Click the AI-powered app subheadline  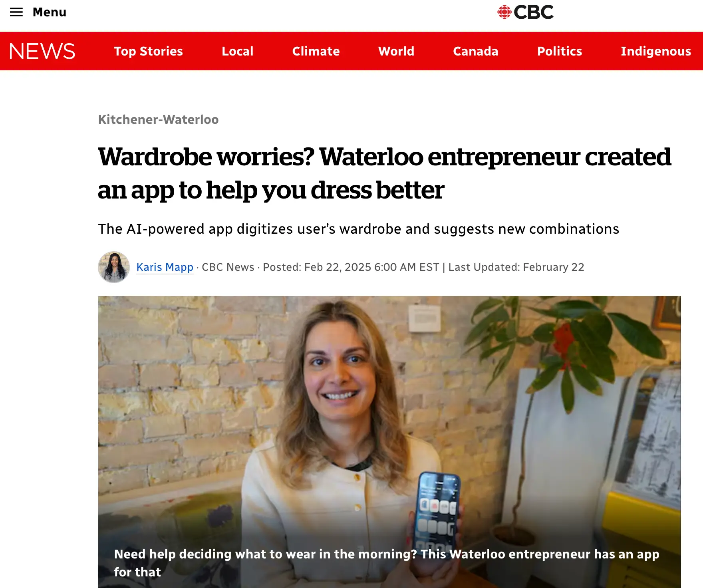pos(358,229)
